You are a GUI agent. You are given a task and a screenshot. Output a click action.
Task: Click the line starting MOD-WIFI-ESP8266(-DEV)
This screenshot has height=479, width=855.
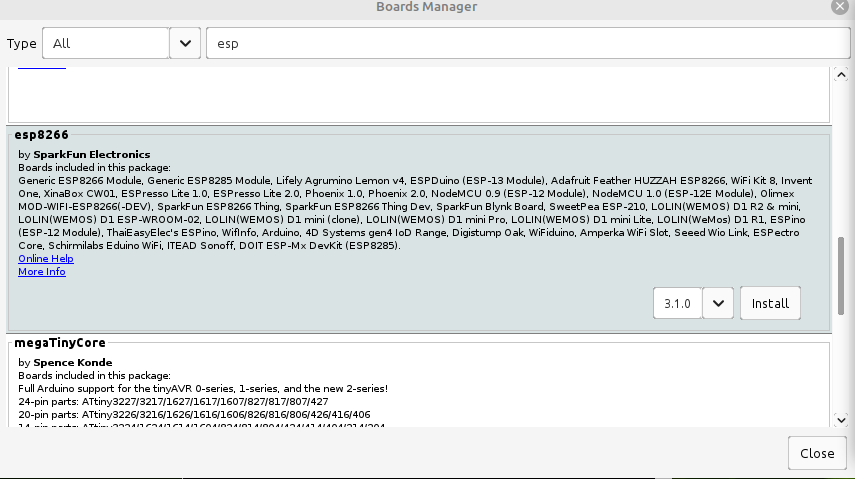pos(409,207)
